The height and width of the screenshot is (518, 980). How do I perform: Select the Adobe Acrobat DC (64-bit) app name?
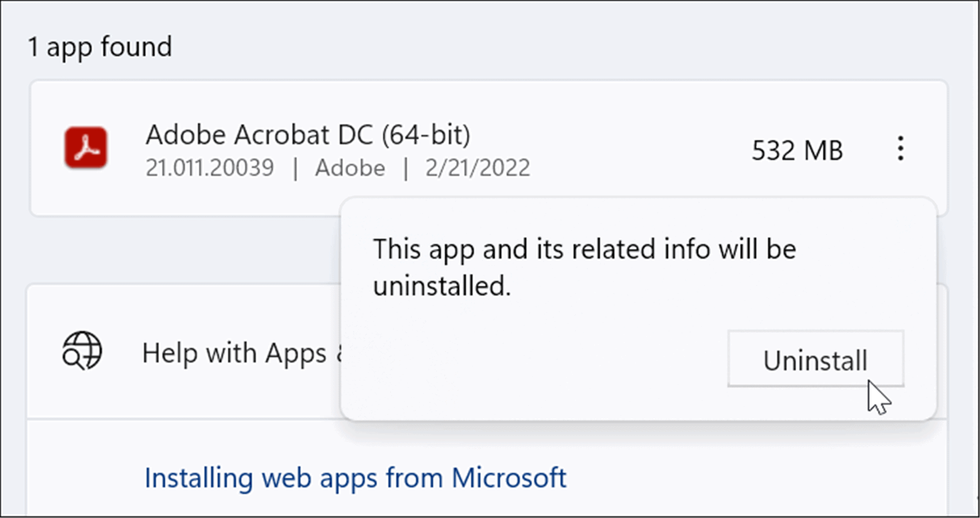[308, 134]
